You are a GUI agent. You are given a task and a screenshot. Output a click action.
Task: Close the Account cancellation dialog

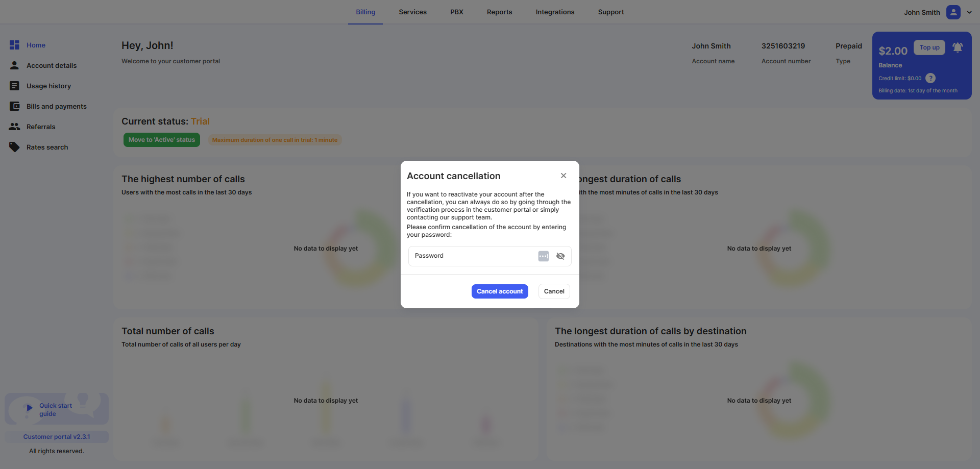click(x=563, y=176)
